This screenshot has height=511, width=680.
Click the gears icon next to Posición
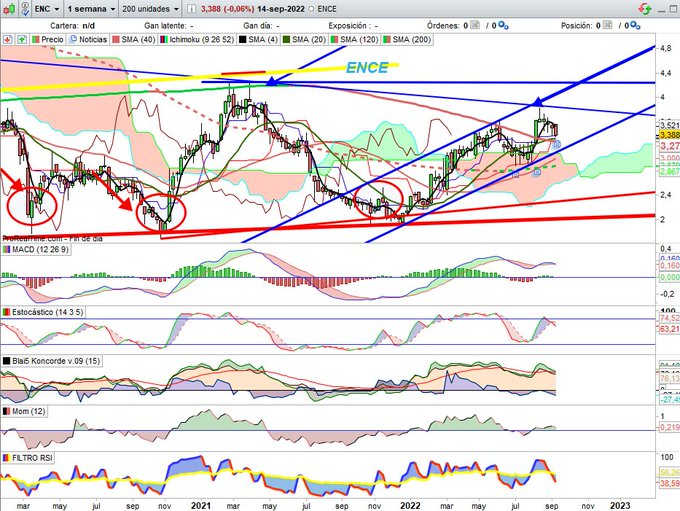(x=635, y=26)
